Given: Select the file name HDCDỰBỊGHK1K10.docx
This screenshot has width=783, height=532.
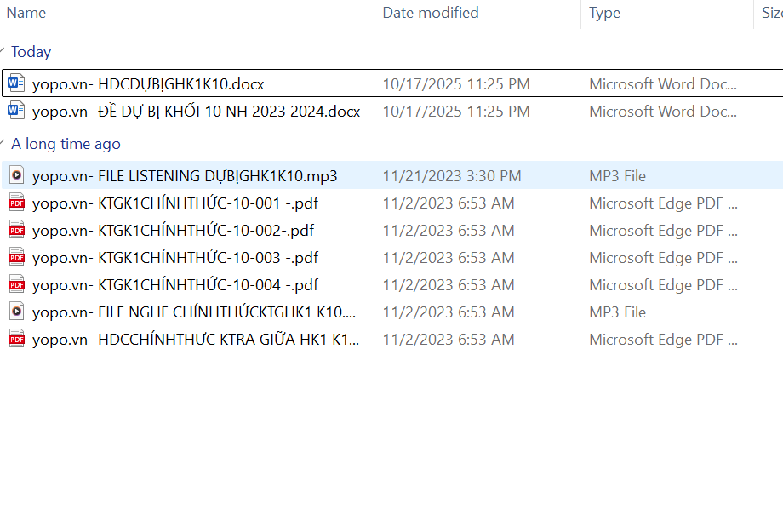Looking at the screenshot, I should click(x=148, y=83).
